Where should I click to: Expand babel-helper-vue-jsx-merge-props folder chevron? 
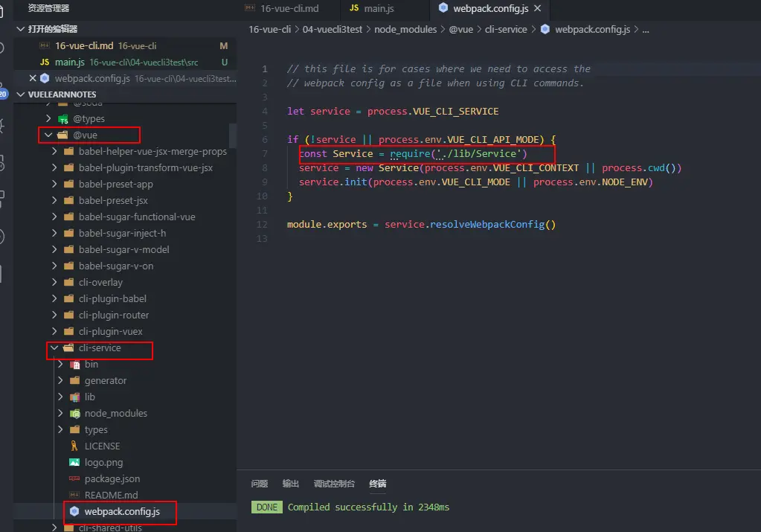(x=54, y=152)
